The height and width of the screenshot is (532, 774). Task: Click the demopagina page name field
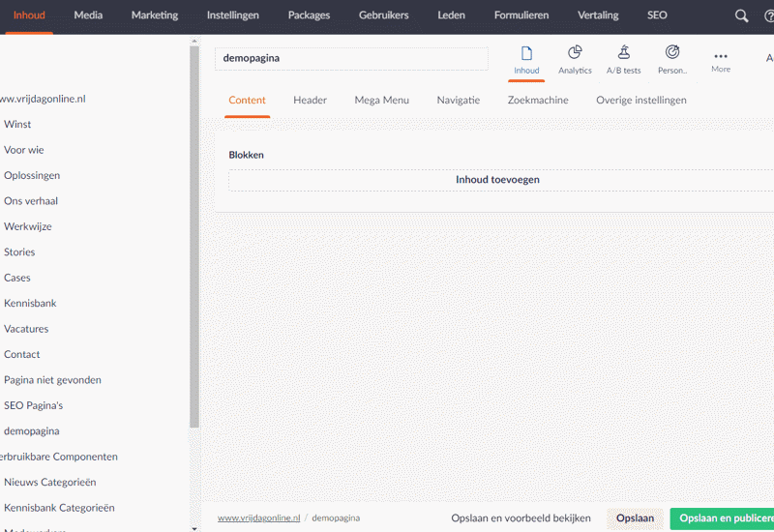[351, 58]
